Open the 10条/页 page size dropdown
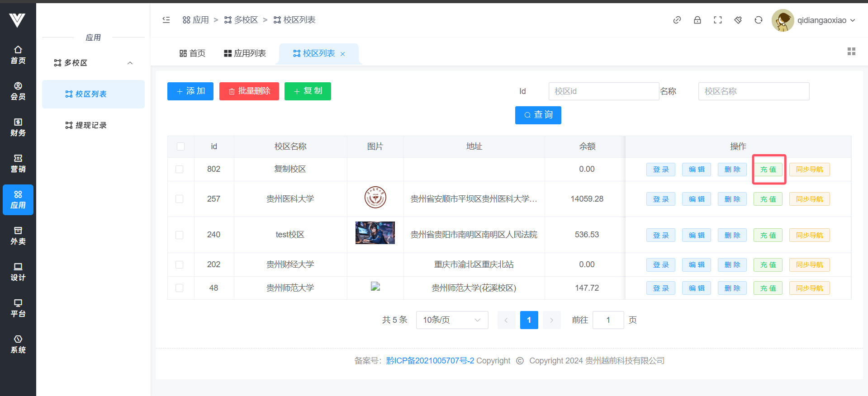The height and width of the screenshot is (396, 868). pos(451,320)
